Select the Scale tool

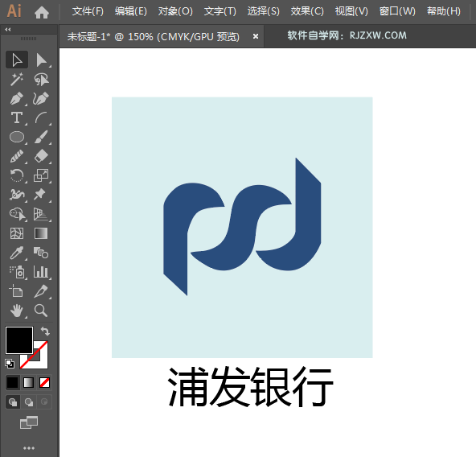tap(41, 175)
